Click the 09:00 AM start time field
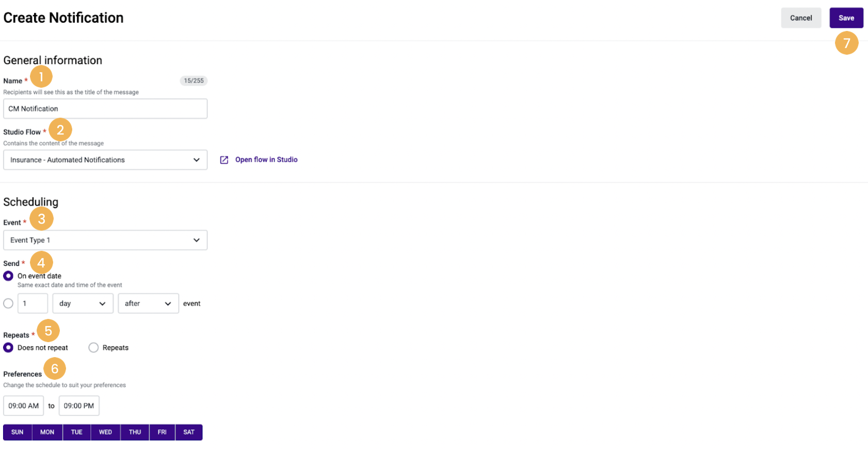 [24, 406]
